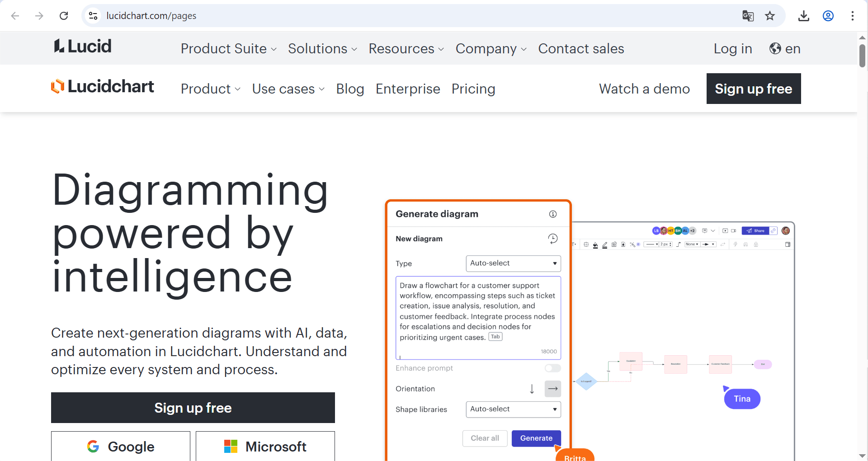The image size is (868, 461).
Task: Select horizontal orientation right arrow
Action: coord(552,389)
